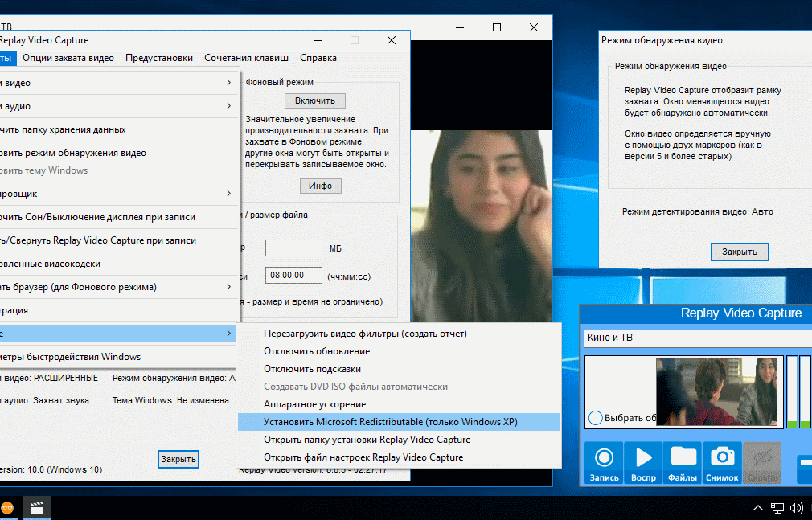Viewport: 812px width, 520px height.
Task: Open the volume icon in the system tray
Action: click(x=797, y=508)
